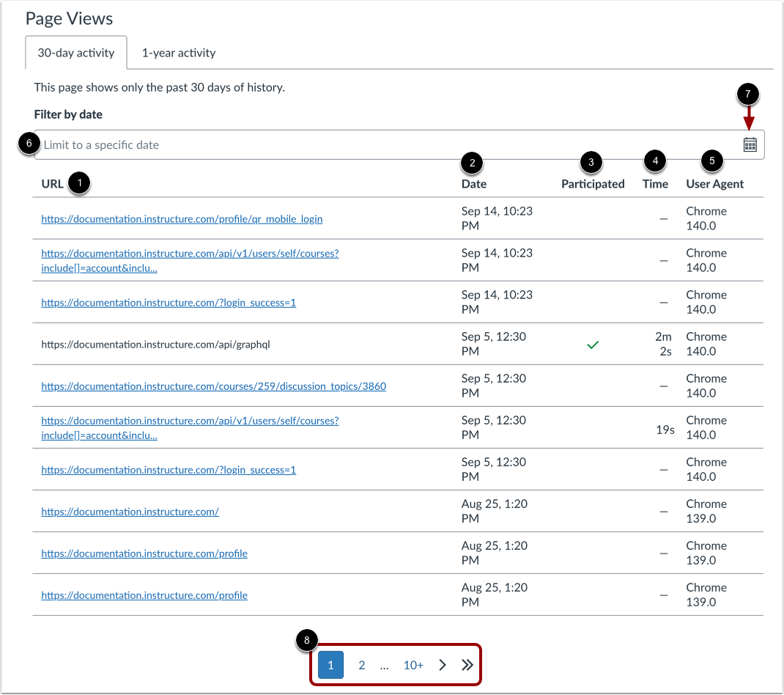Sort by the Time column header
The height and width of the screenshot is (695, 784).
(x=654, y=183)
